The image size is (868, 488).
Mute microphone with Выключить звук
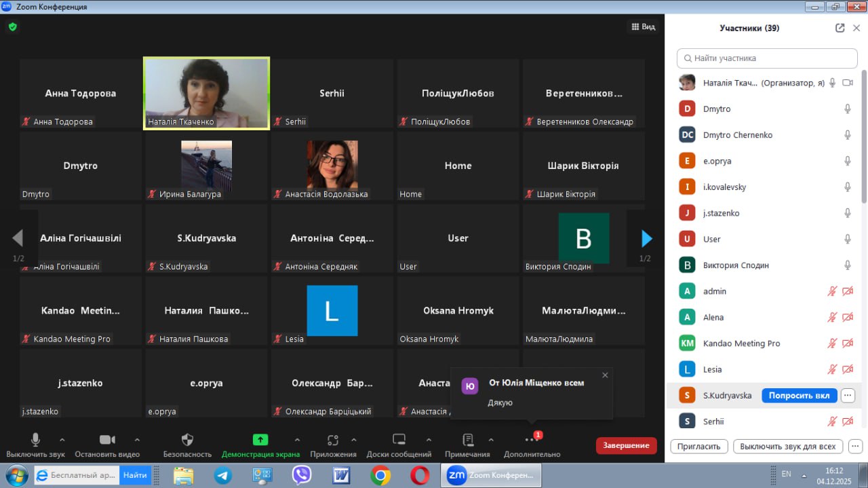tap(35, 440)
